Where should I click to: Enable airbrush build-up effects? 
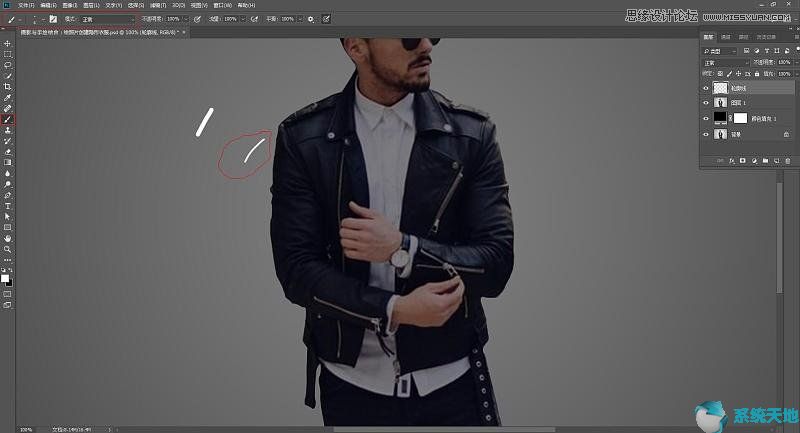click(254, 19)
